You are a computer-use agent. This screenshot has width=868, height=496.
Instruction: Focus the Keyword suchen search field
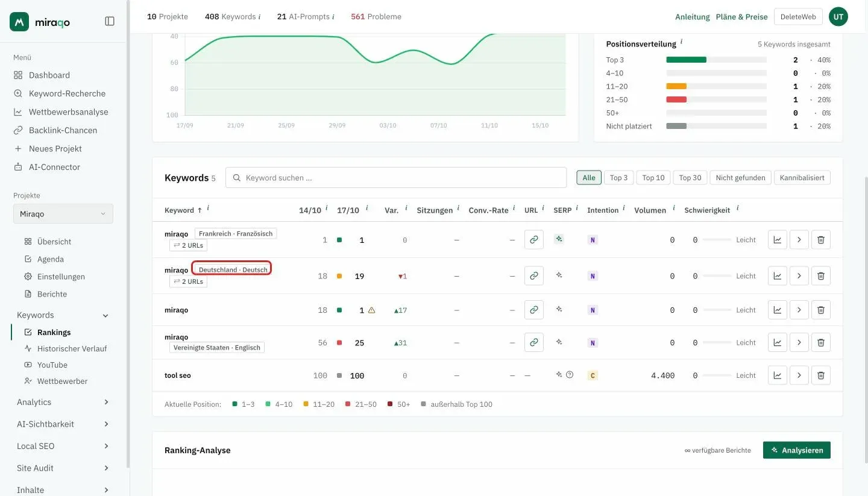[396, 178]
